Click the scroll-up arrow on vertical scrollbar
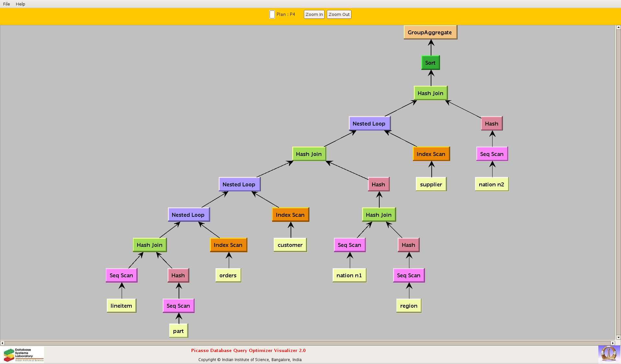This screenshot has width=621, height=364. (618, 28)
